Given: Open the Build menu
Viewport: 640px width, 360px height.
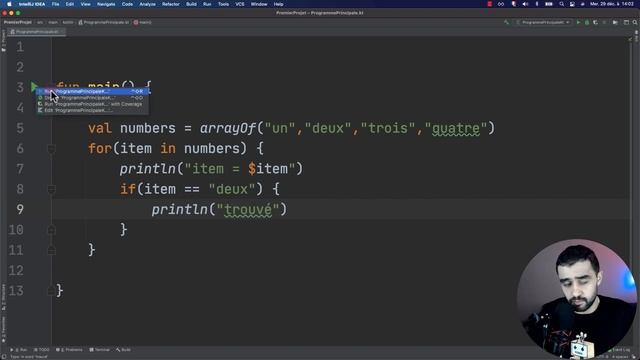Looking at the screenshot, I should pyautogui.click(x=191, y=4).
